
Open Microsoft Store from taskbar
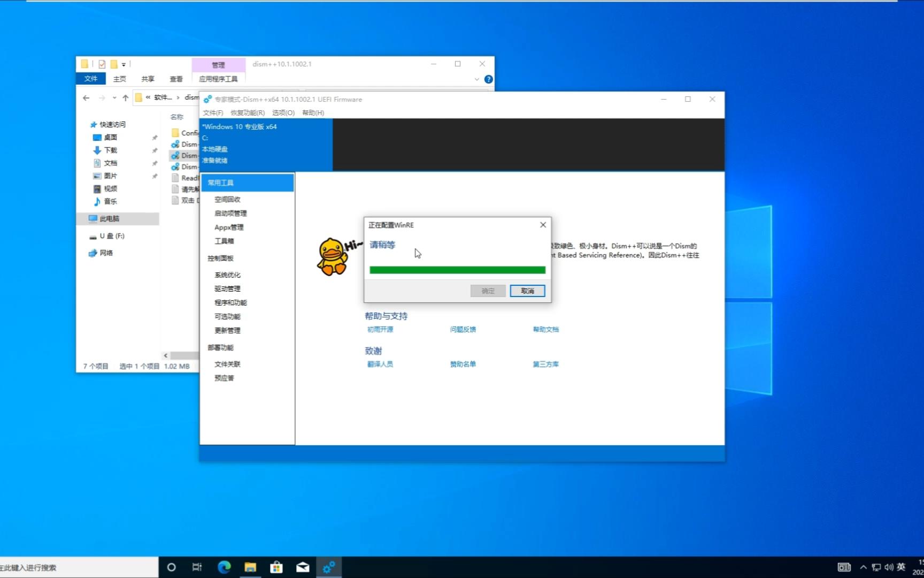pyautogui.click(x=276, y=567)
